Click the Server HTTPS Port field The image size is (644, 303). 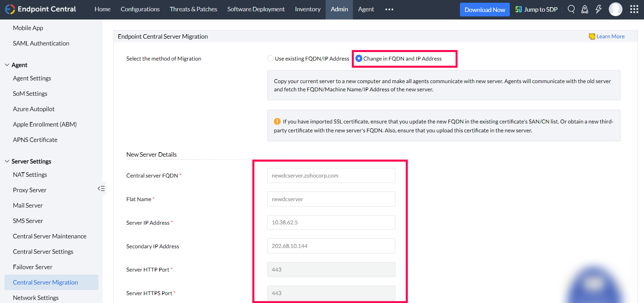point(331,293)
